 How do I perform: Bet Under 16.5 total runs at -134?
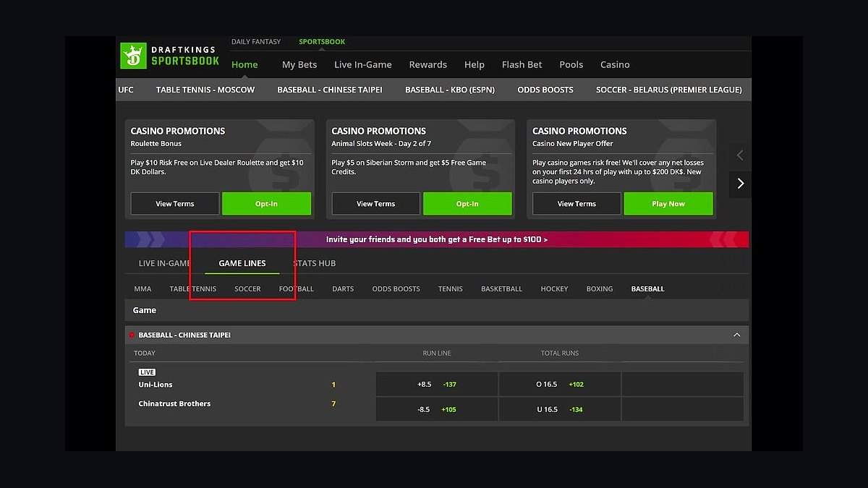(560, 409)
